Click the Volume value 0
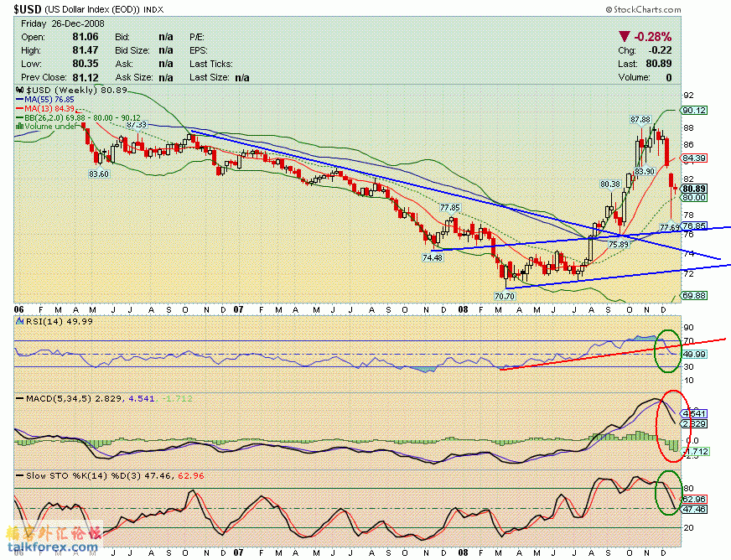The width and height of the screenshot is (731, 560). [x=668, y=77]
